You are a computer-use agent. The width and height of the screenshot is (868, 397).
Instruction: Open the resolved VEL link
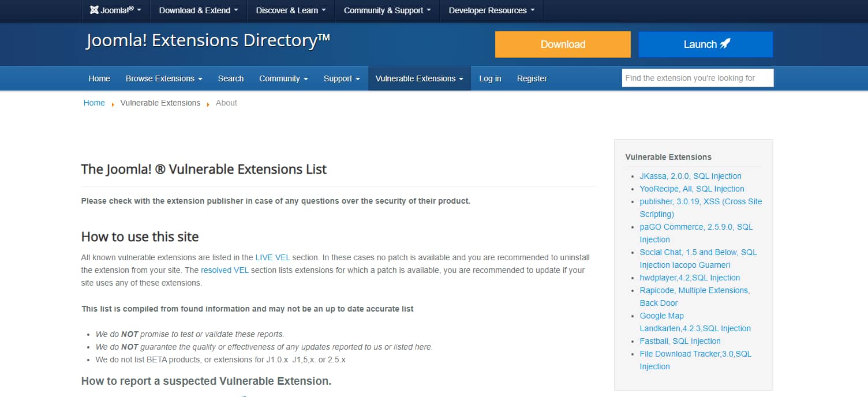225,270
